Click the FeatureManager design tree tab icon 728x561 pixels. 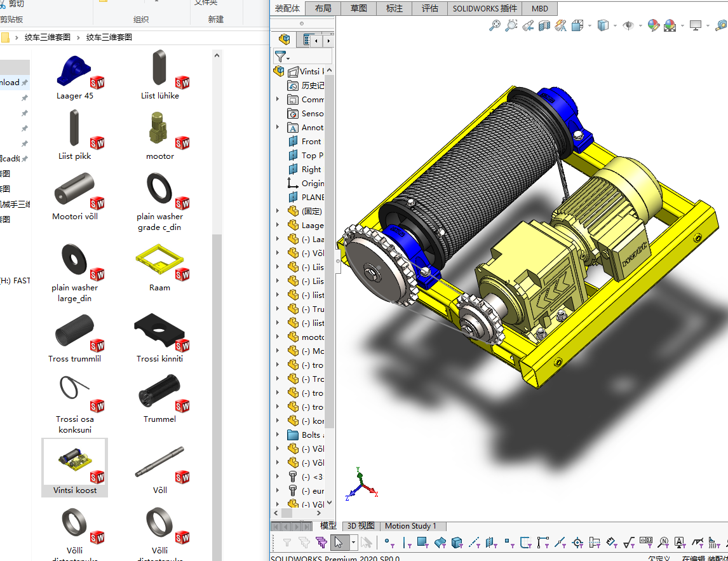pos(284,40)
